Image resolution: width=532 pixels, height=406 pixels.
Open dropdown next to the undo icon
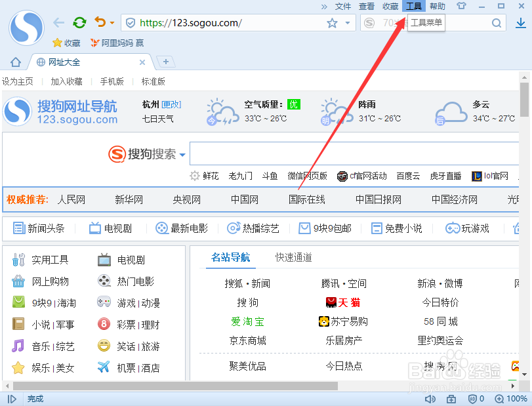click(112, 23)
